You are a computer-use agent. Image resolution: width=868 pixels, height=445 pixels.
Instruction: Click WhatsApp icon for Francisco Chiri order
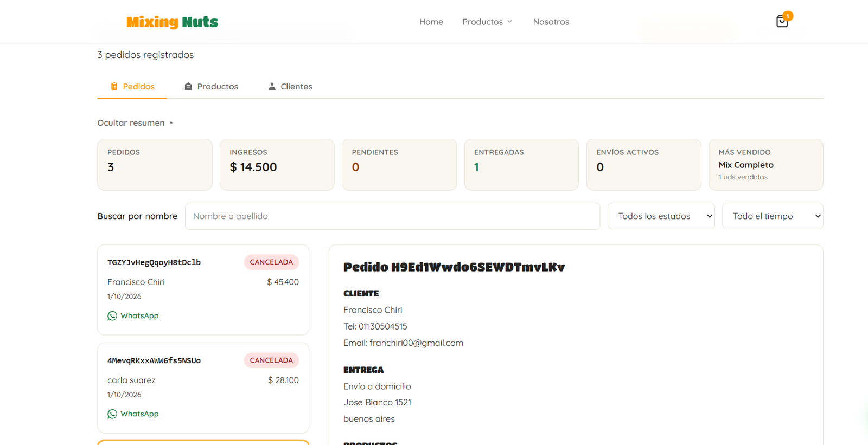pyautogui.click(x=112, y=316)
